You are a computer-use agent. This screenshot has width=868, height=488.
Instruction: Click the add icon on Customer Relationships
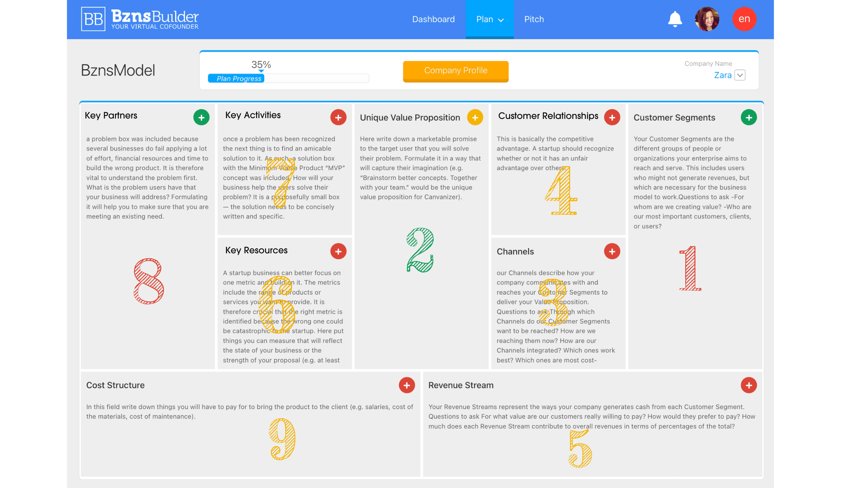[x=612, y=117]
